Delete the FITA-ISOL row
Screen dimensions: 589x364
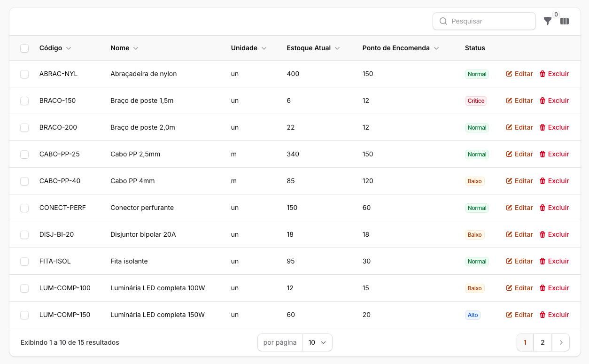click(554, 261)
